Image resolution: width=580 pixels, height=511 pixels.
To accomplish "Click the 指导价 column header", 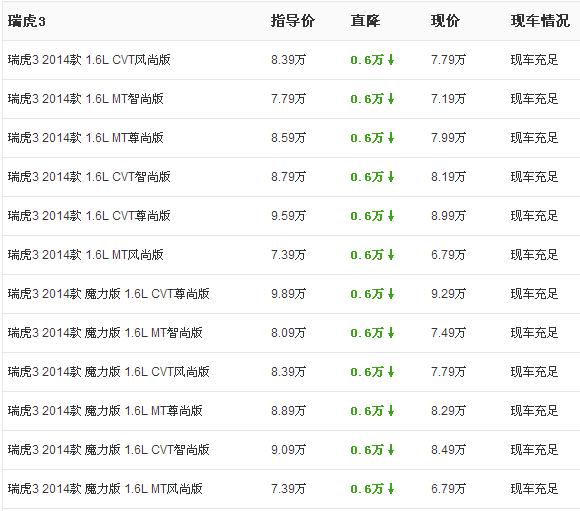I will [293, 21].
